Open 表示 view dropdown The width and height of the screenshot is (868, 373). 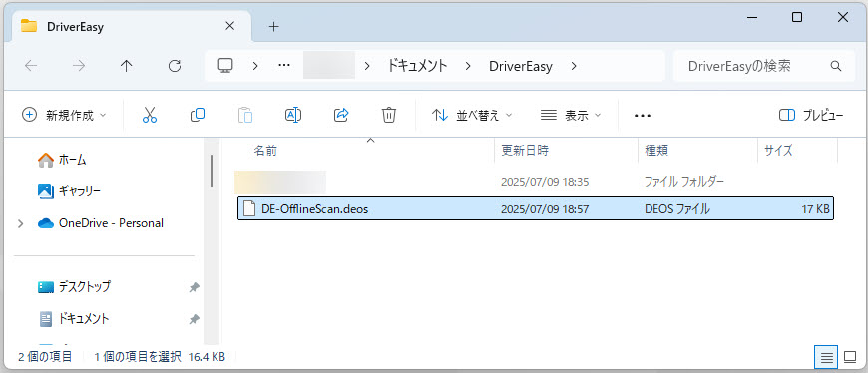point(570,115)
